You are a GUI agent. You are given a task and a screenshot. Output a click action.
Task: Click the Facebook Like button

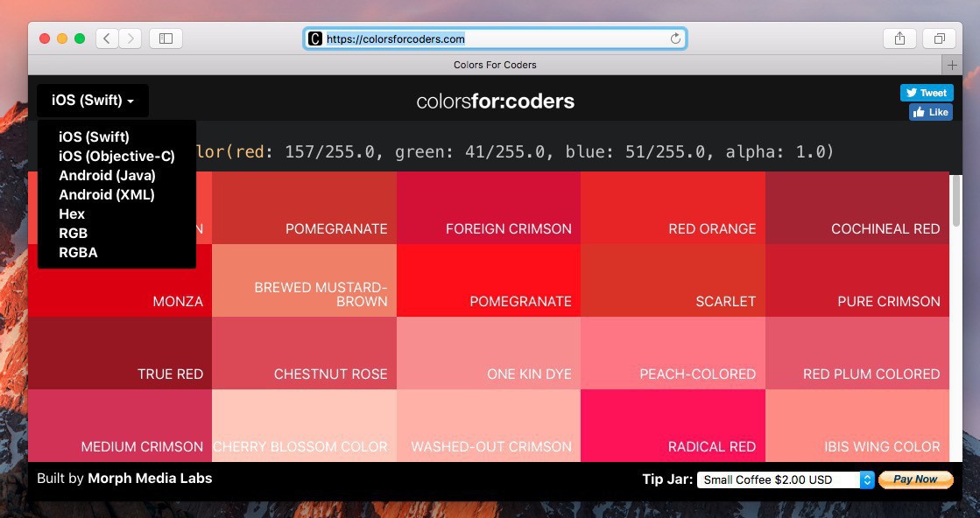point(931,112)
